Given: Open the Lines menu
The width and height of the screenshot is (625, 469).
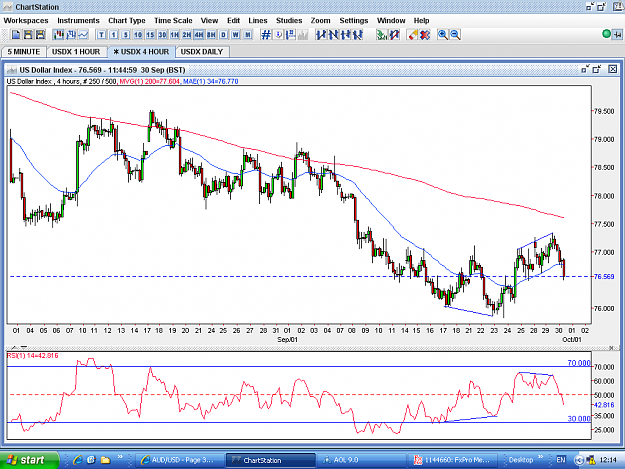Looking at the screenshot, I should [258, 21].
